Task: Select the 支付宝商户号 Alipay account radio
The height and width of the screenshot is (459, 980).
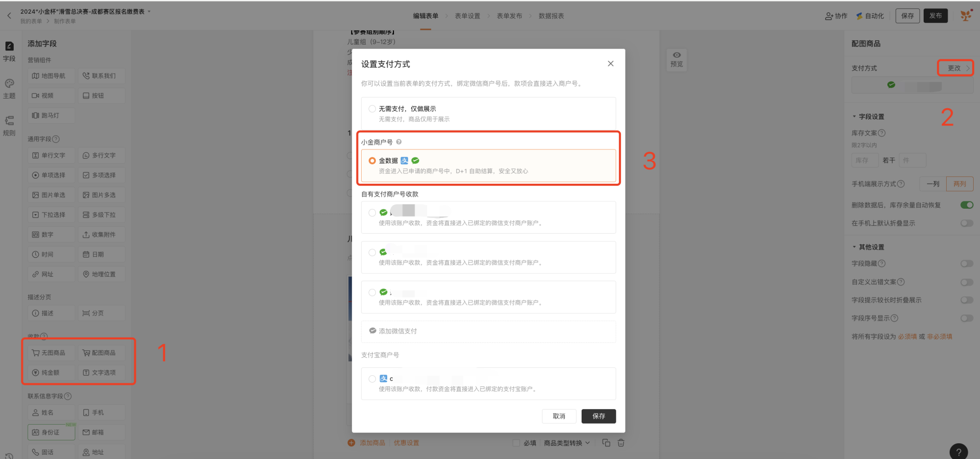Action: click(372, 379)
